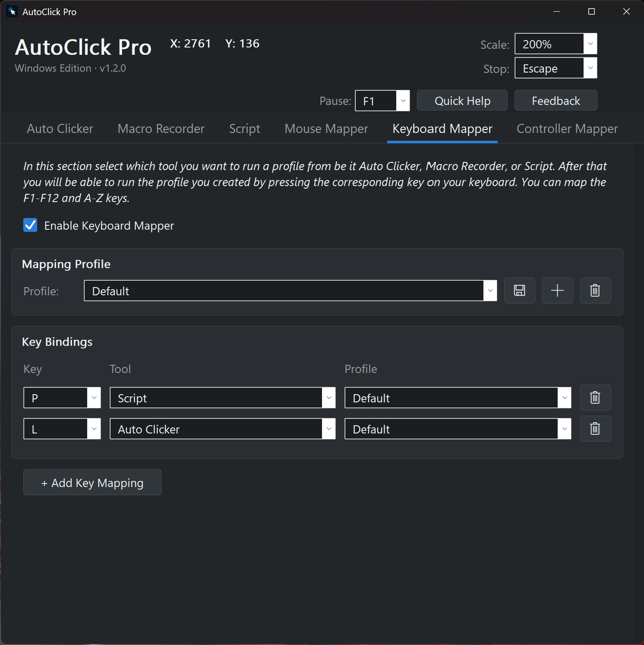Minimize the AutoClick Pro window
The width and height of the screenshot is (644, 645).
[x=556, y=12]
